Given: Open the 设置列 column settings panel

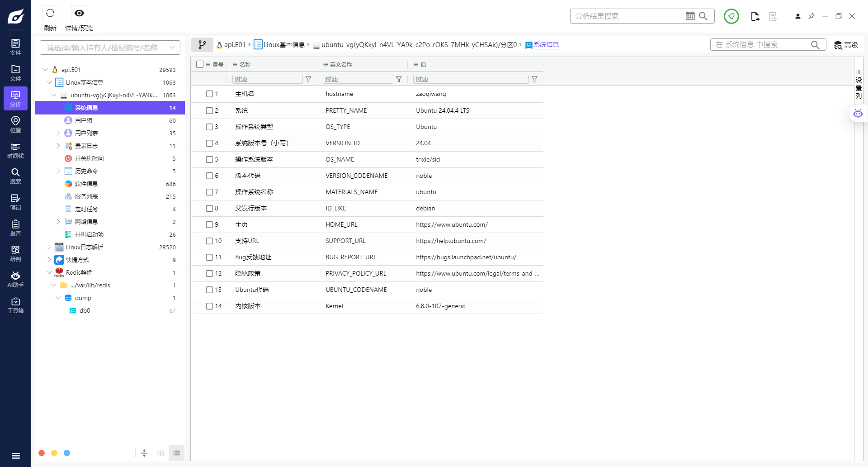Looking at the screenshot, I should 859,84.
